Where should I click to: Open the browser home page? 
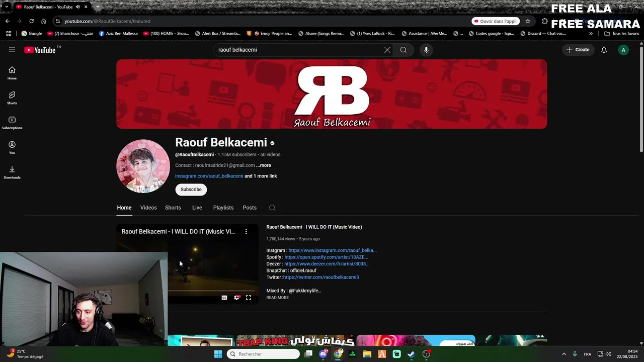(44, 21)
